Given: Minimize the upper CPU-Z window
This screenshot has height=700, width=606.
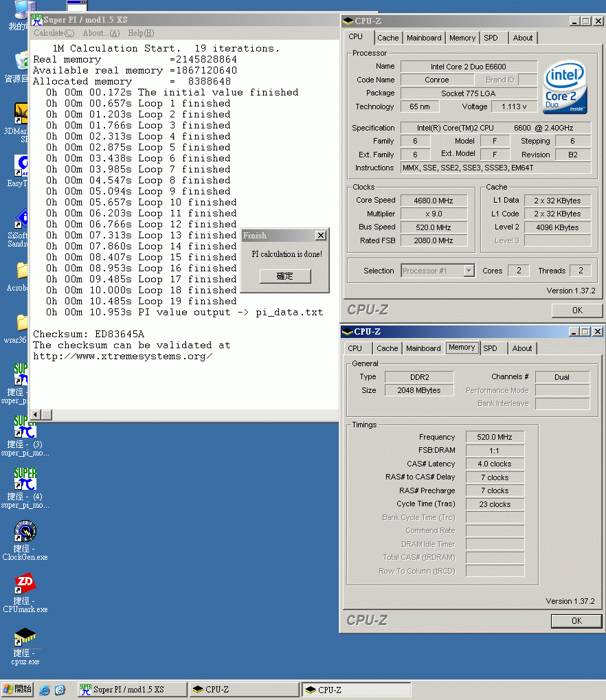Looking at the screenshot, I should [x=575, y=21].
